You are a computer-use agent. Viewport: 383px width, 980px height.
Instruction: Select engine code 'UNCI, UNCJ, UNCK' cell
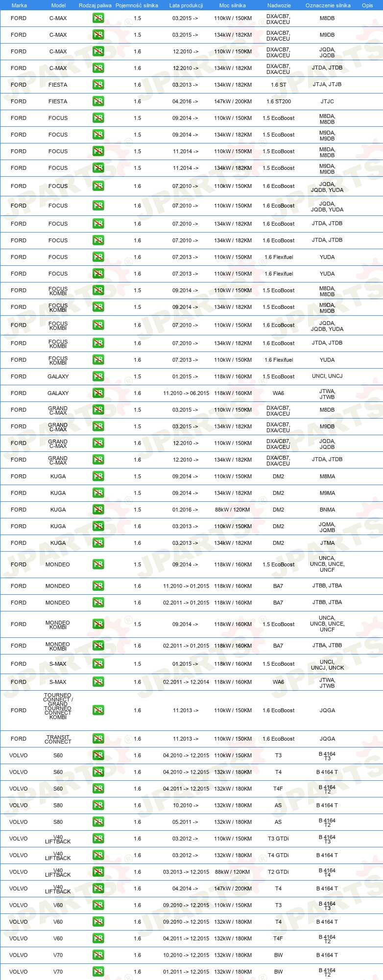click(x=327, y=665)
